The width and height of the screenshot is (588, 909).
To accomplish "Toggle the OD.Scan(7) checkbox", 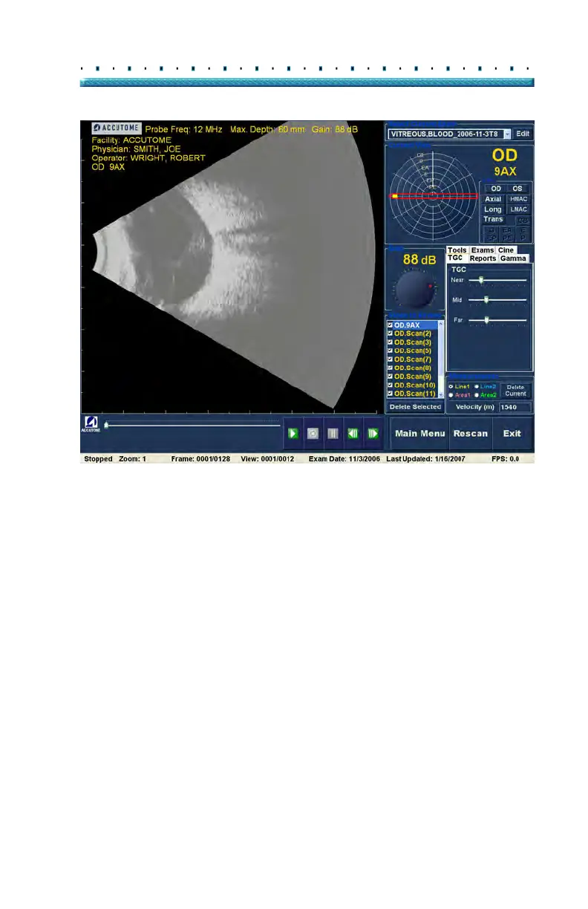I will tap(391, 359).
